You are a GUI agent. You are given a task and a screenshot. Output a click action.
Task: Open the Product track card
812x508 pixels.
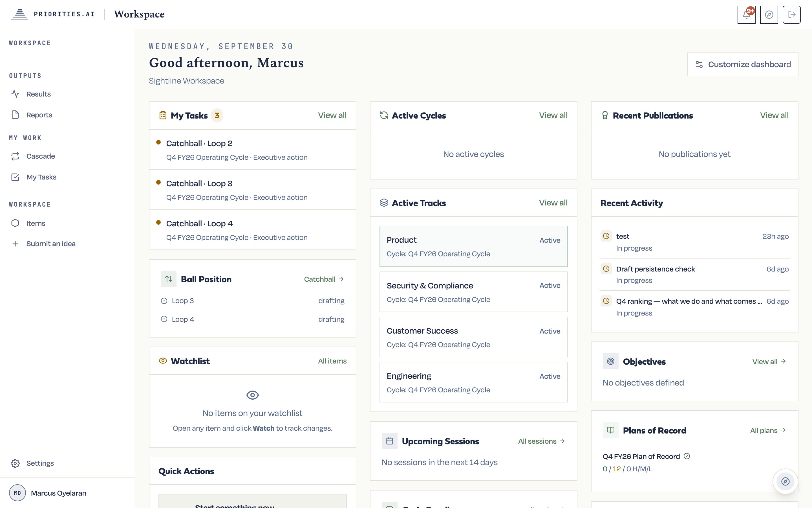coord(473,246)
